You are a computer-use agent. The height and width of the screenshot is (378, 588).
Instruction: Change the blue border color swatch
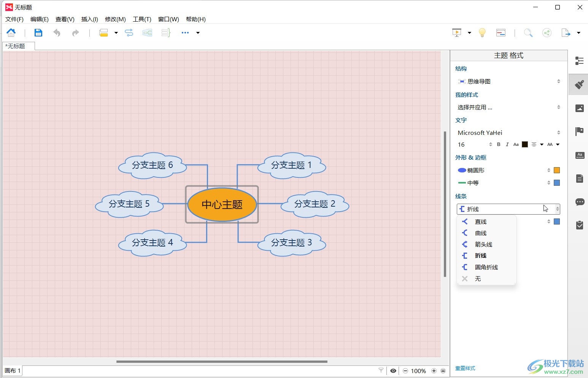[x=557, y=183]
